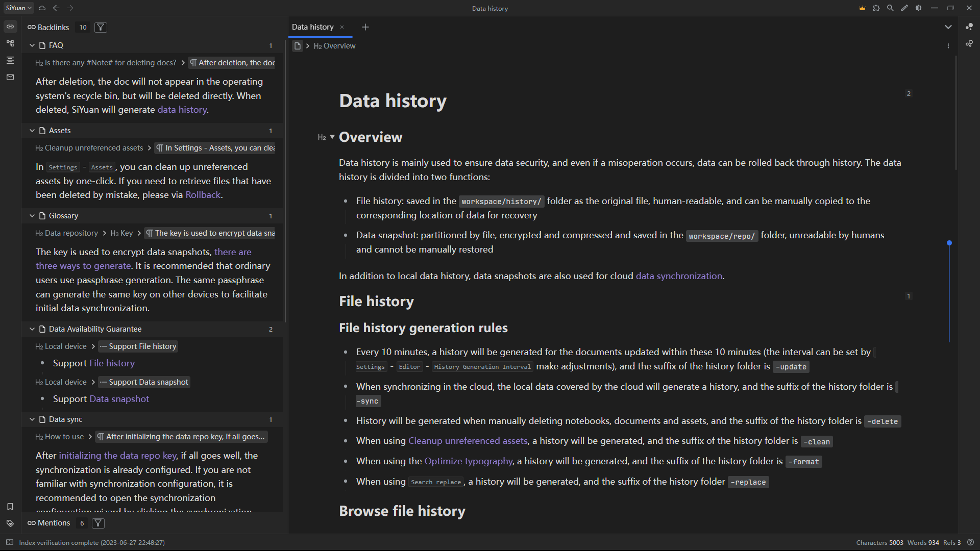Image resolution: width=980 pixels, height=551 pixels.
Task: Open the file tree dock icon
Action: coord(10,43)
